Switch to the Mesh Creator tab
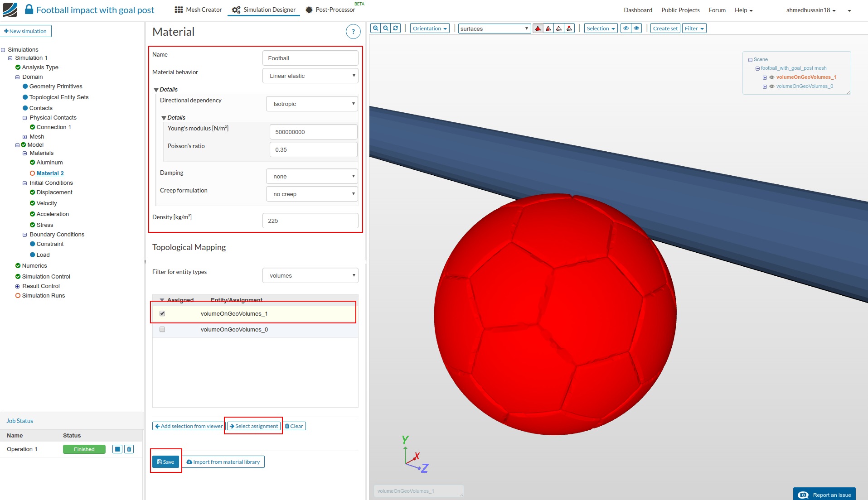Viewport: 868px width, 500px height. (x=199, y=10)
